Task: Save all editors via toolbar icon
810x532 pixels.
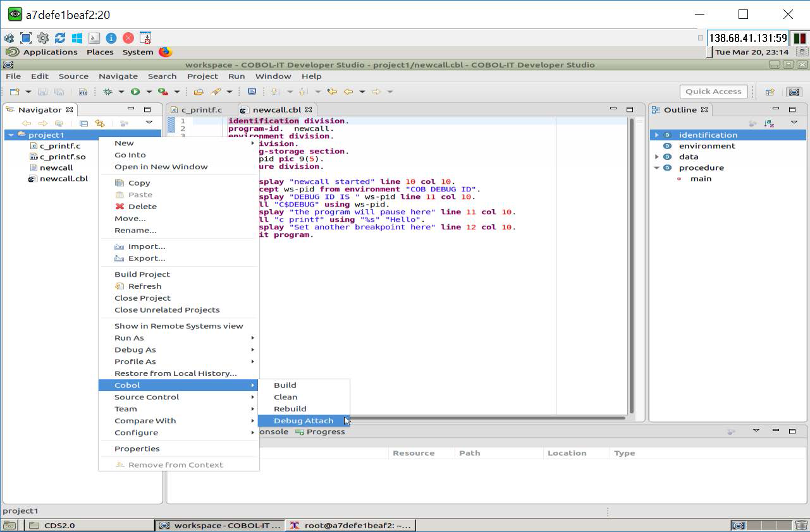Action: tap(61, 91)
